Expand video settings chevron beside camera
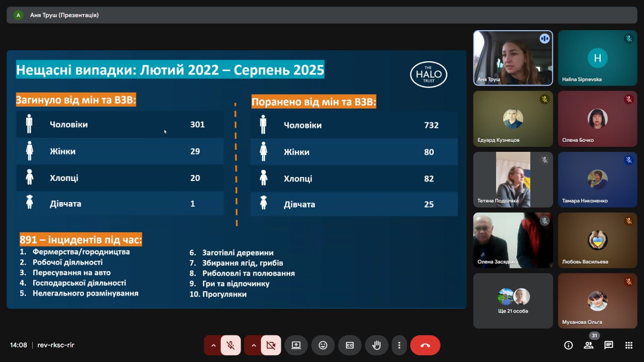The image size is (644, 362). (x=254, y=345)
